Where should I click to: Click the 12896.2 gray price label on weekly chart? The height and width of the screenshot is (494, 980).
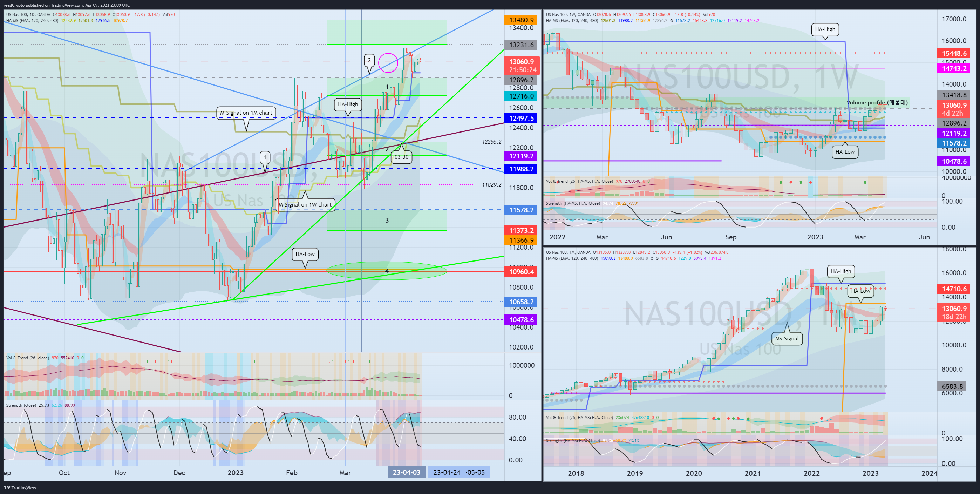(x=954, y=123)
